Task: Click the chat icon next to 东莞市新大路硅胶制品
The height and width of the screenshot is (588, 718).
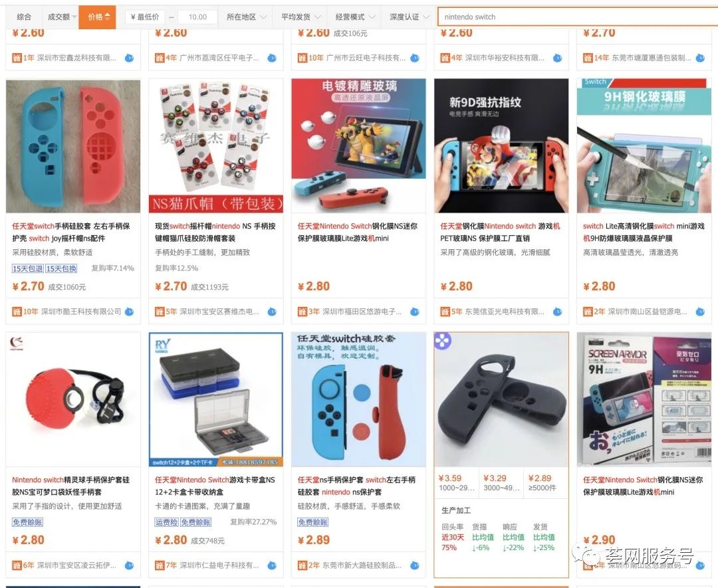Action: (x=414, y=565)
